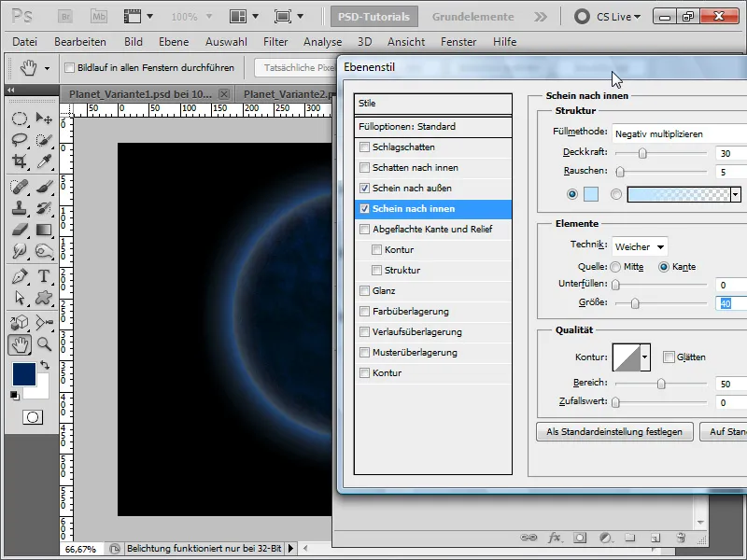Open the Kontur curve picker arrow
747x560 pixels.
pos(645,357)
